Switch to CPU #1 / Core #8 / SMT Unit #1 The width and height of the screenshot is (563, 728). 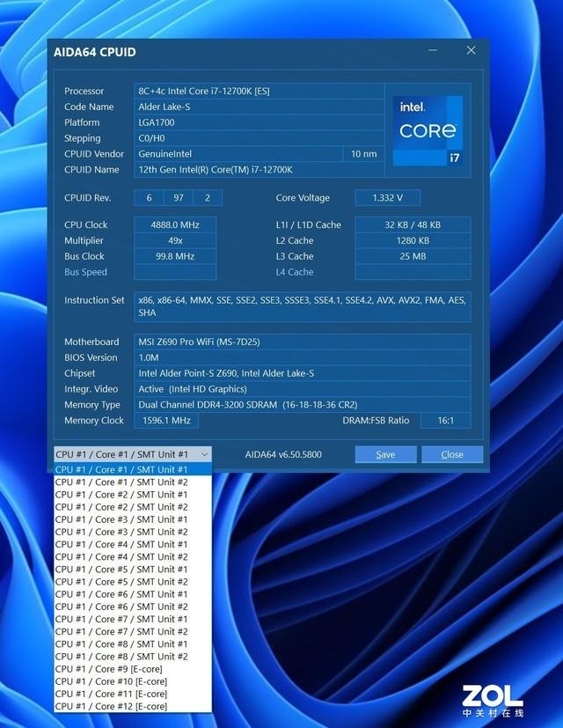coord(133,644)
